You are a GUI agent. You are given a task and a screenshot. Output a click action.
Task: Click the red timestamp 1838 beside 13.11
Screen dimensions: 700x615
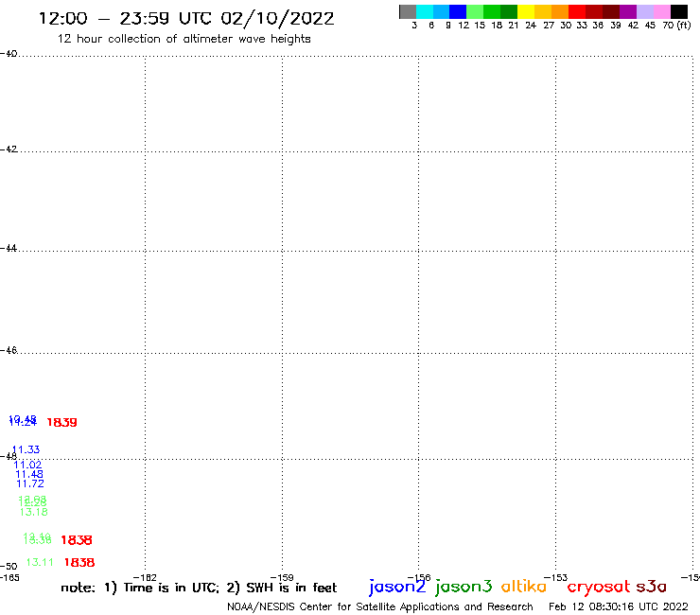[x=79, y=563]
